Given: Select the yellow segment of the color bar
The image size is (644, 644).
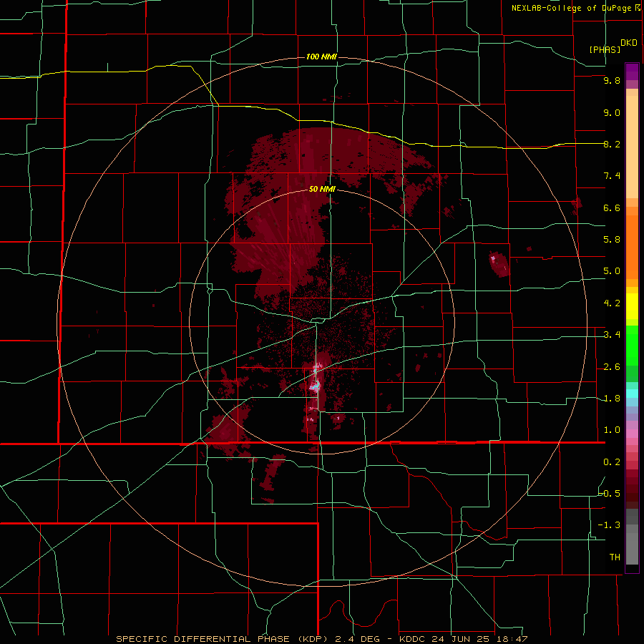Looking at the screenshot, I should 632,306.
